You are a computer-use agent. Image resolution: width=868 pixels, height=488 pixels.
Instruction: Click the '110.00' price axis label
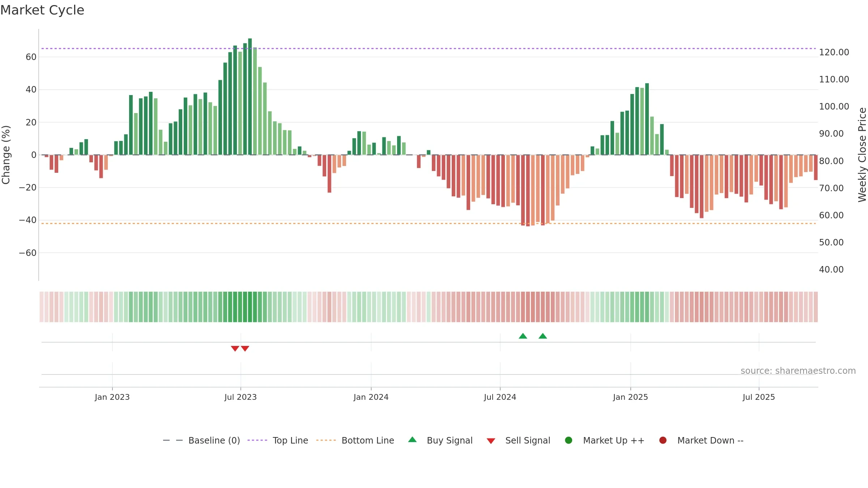pyautogui.click(x=834, y=79)
